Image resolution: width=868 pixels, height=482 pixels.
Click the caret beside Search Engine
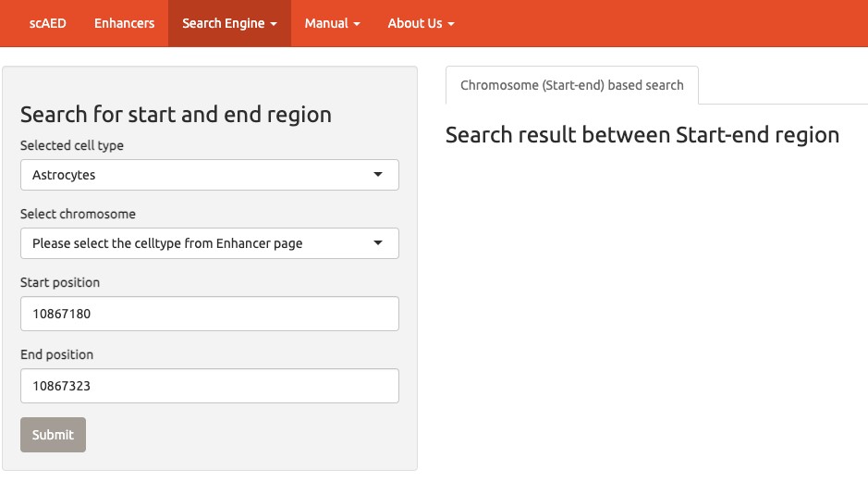tap(274, 24)
